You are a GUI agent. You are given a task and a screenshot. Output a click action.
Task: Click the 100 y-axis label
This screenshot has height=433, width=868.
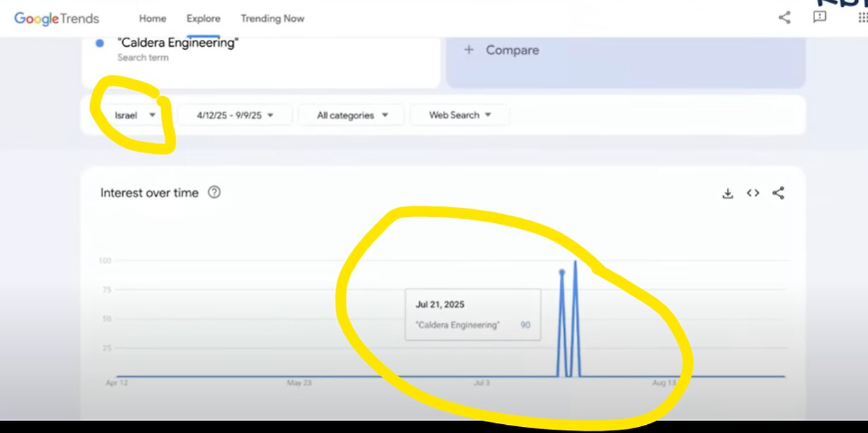[x=104, y=261]
